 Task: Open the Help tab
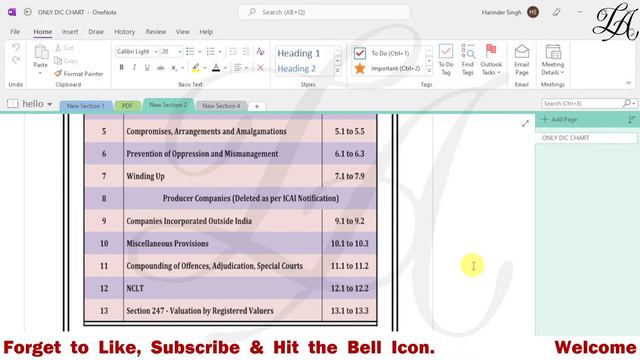(206, 32)
